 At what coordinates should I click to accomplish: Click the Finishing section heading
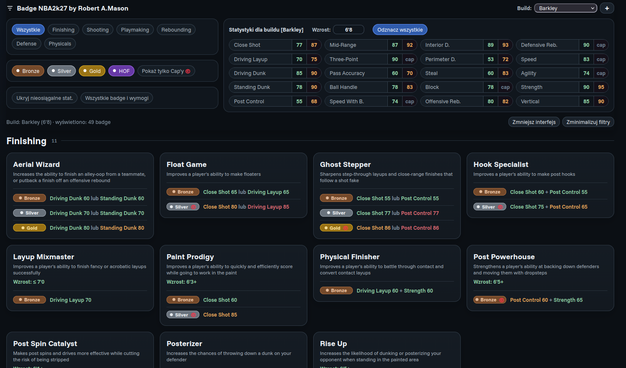click(26, 141)
